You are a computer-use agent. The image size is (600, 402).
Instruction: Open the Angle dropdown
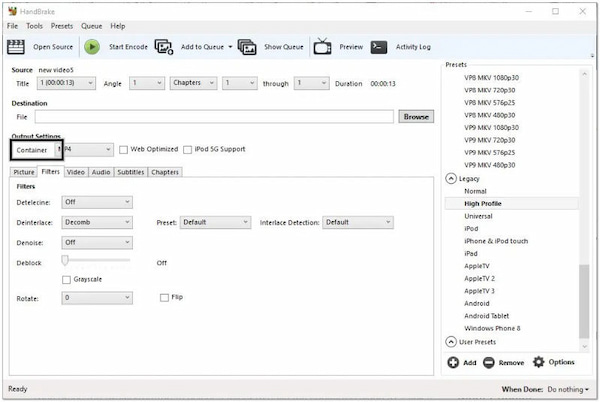(x=147, y=83)
